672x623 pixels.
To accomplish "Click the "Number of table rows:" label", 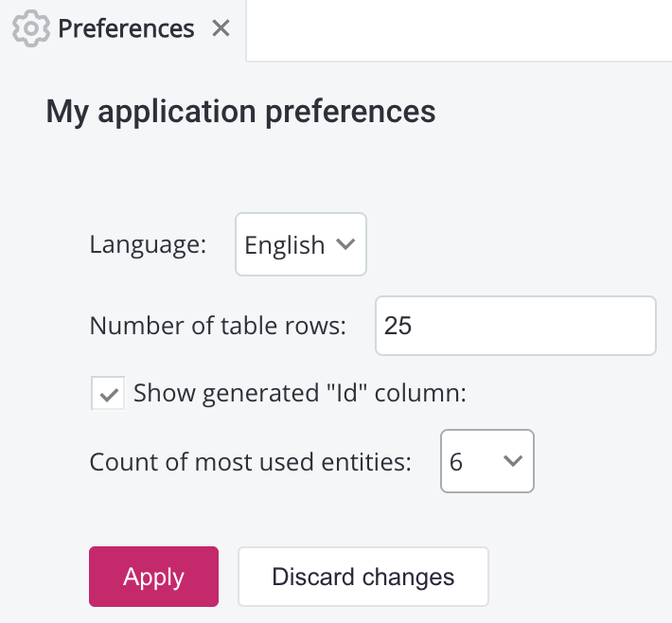I will (x=218, y=326).
